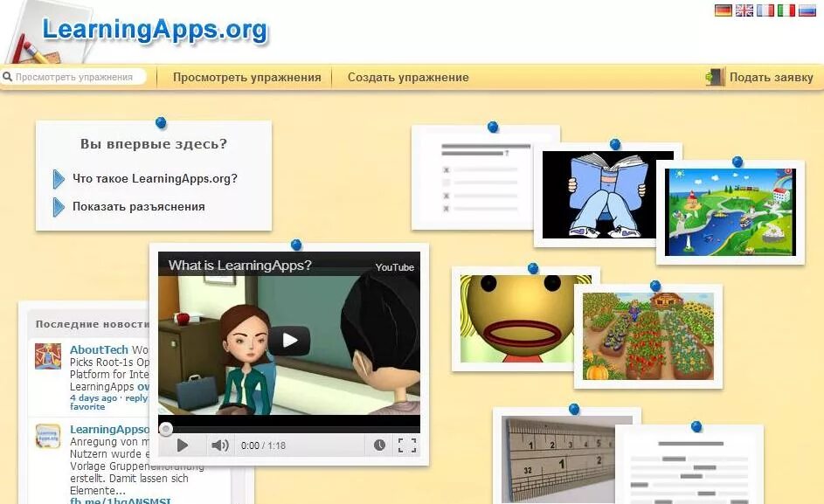Click the LearningApps avatar in news feed

(48, 436)
